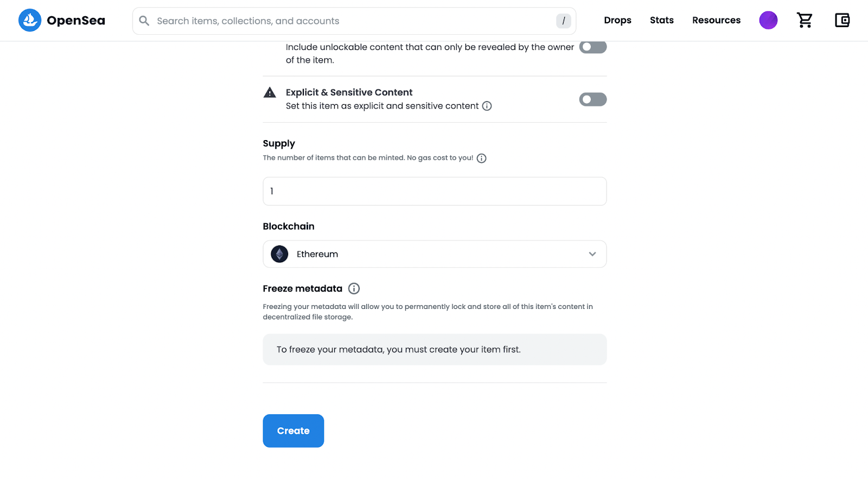Open the Resources menu
The width and height of the screenshot is (868, 480).
click(x=716, y=21)
